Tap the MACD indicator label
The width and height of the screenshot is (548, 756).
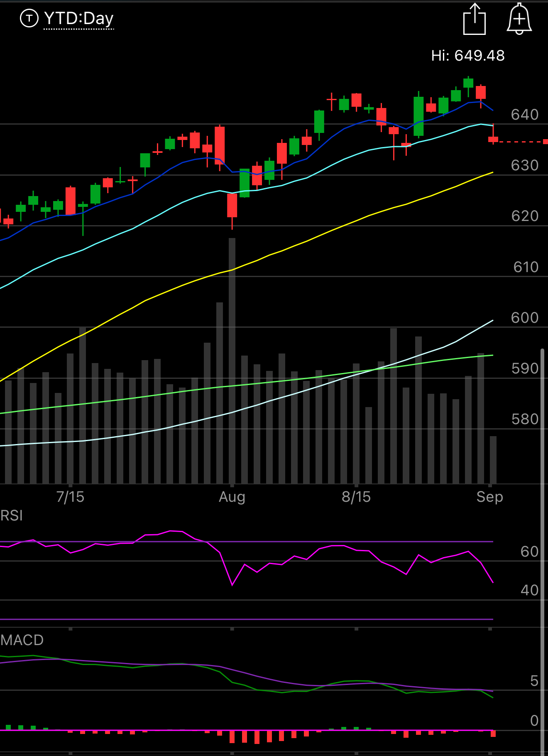pyautogui.click(x=22, y=640)
